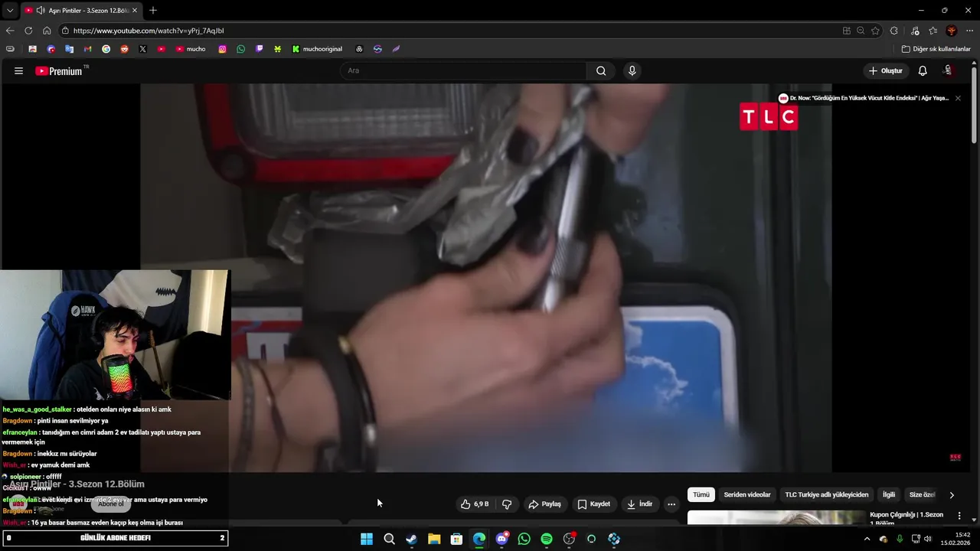This screenshot has width=980, height=551.
Task: Show more filter chips with right chevron
Action: tap(952, 495)
